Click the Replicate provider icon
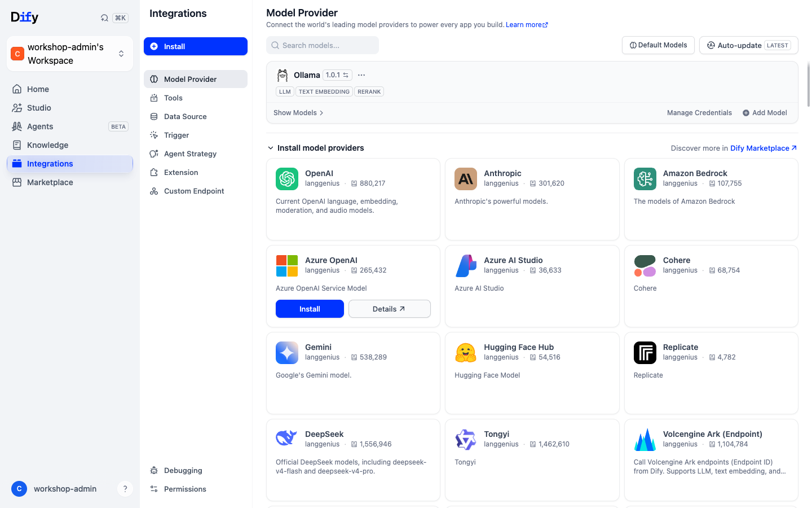Image resolution: width=812 pixels, height=508 pixels. [x=645, y=353]
